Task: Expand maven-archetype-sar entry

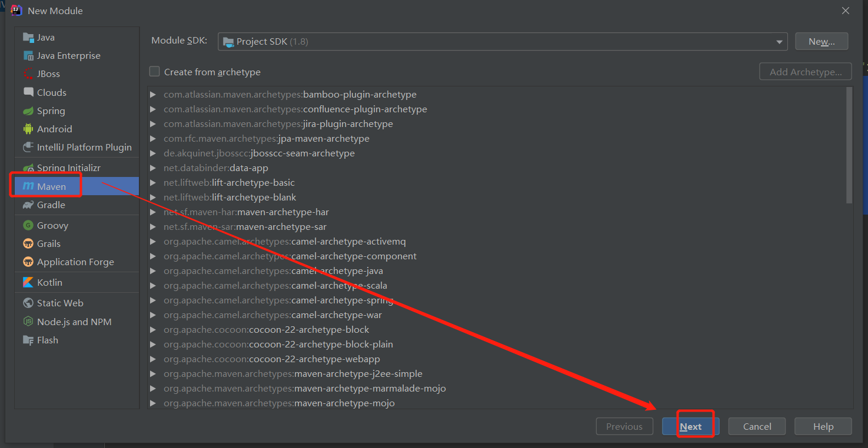Action: point(153,227)
